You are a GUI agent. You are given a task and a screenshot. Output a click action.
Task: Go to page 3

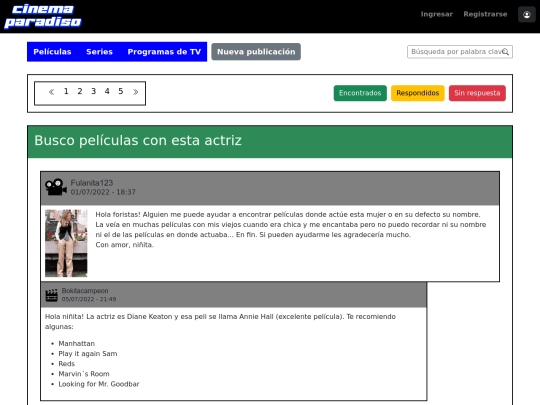tap(93, 91)
